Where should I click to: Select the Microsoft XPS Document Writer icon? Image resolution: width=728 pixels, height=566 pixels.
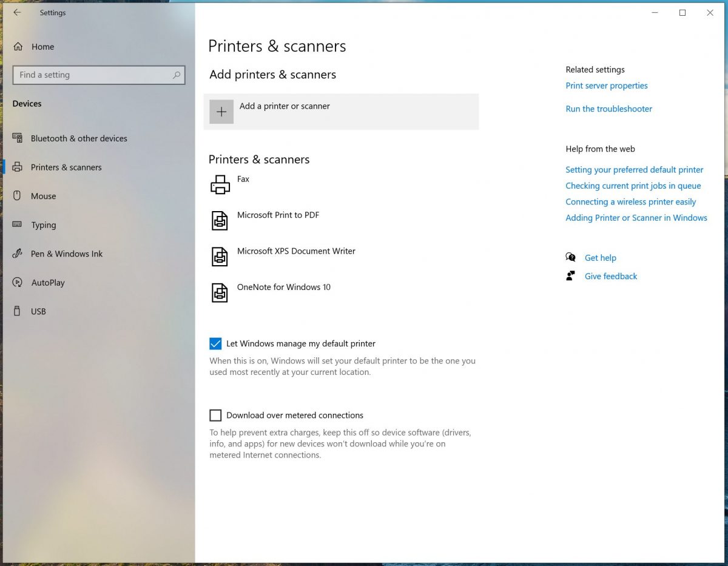point(220,257)
